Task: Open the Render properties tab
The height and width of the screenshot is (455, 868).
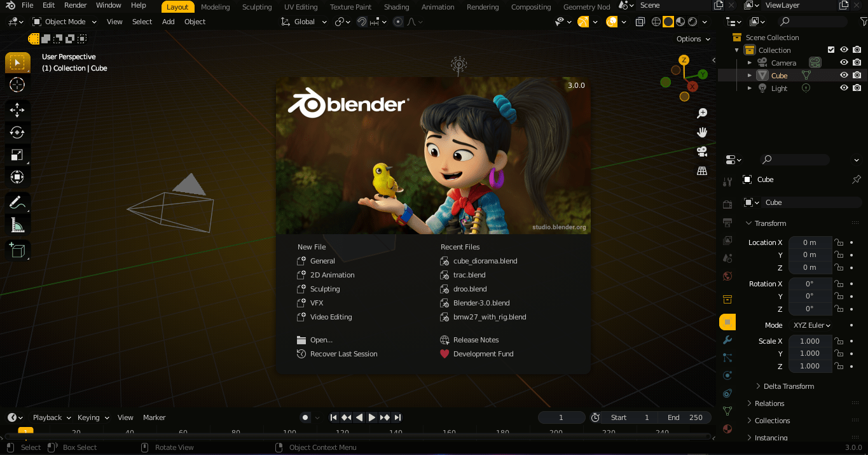Action: [x=727, y=204]
